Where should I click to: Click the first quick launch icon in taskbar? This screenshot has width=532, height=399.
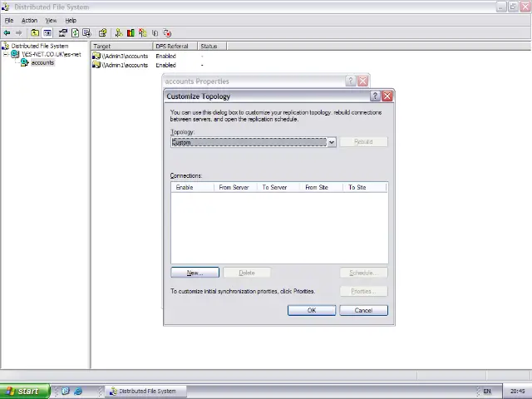[65, 391]
